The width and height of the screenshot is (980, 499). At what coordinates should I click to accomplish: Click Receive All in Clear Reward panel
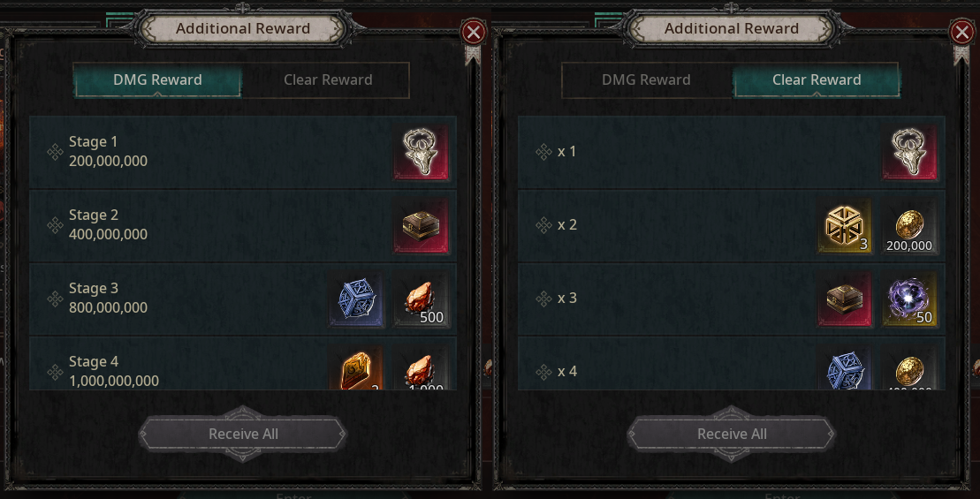[732, 434]
